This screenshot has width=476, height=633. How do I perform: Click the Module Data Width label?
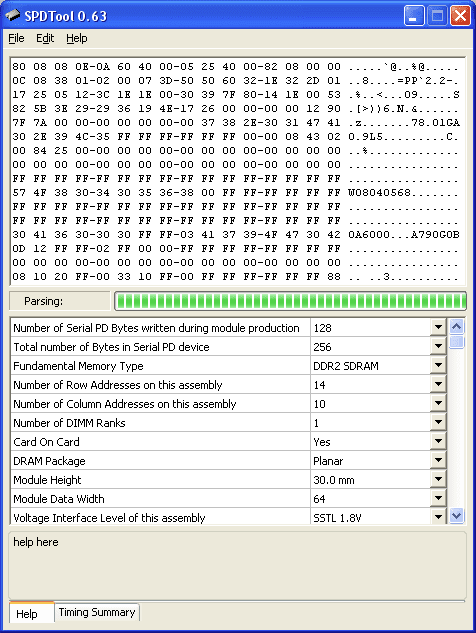point(59,499)
